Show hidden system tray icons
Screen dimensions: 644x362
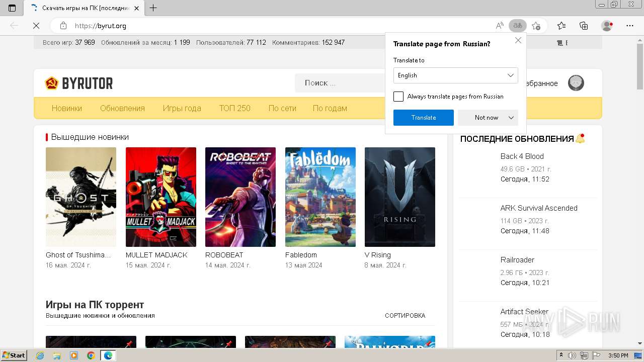(x=561, y=355)
